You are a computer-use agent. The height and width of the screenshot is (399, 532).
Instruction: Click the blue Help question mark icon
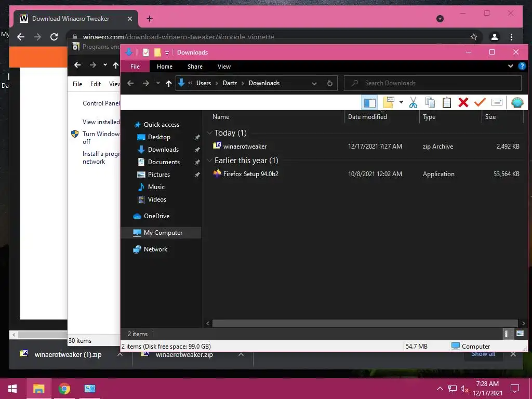[x=522, y=66]
